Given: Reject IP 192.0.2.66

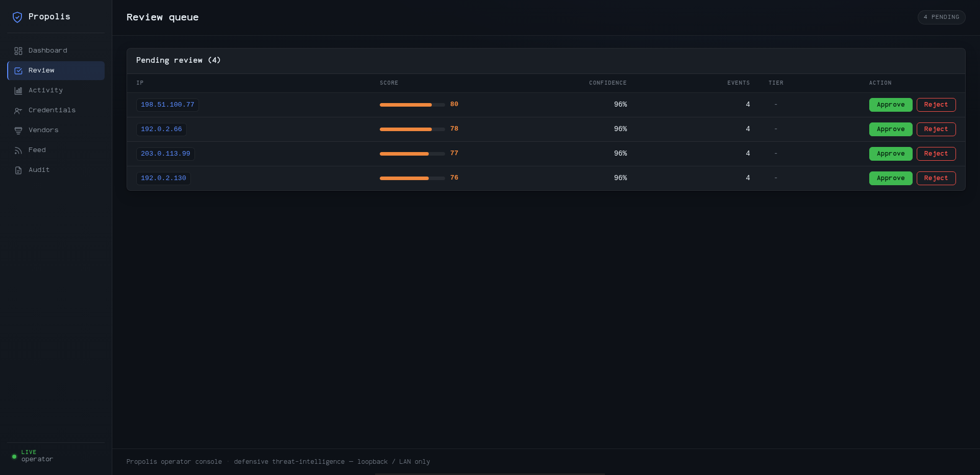Looking at the screenshot, I should click(x=936, y=129).
